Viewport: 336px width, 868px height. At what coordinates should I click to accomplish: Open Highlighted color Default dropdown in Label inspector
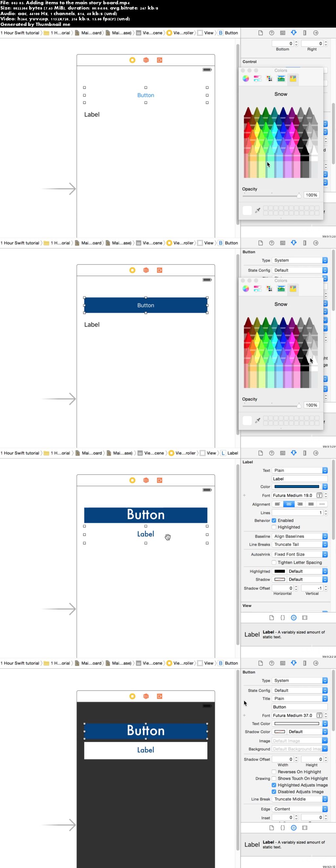(x=307, y=571)
